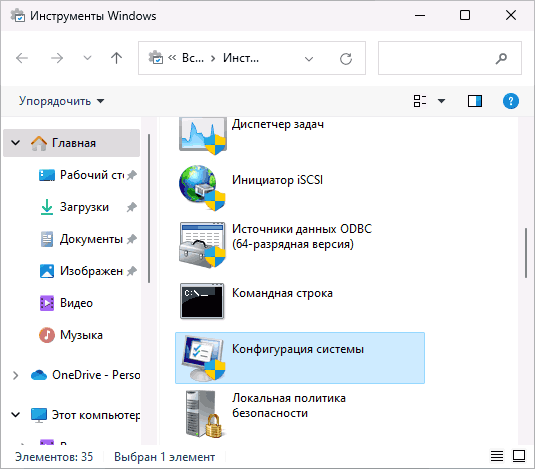Open the hidden breadcrumb path chevrons
Screen dimensions: 535x469
(x=172, y=58)
